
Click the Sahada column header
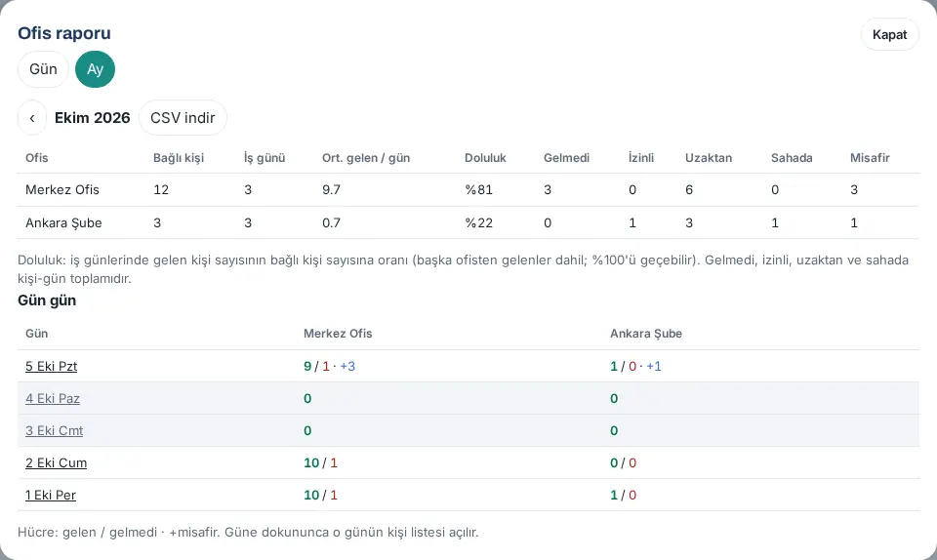click(x=792, y=158)
